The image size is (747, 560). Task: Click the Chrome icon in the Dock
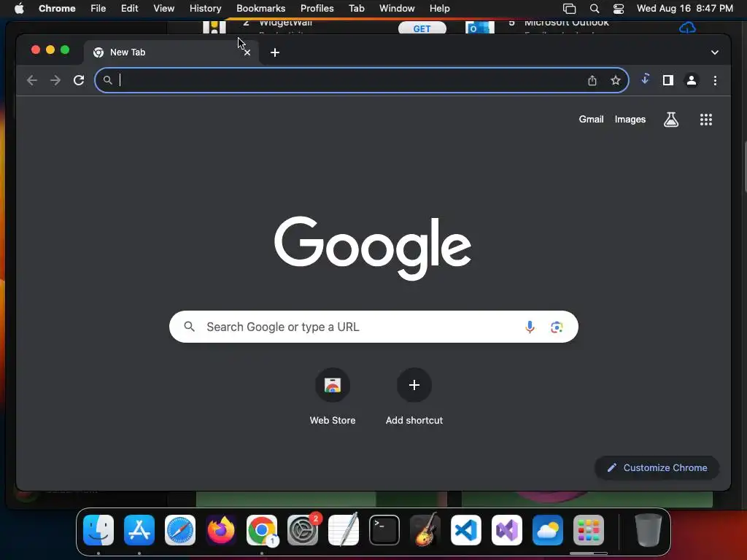(x=262, y=530)
